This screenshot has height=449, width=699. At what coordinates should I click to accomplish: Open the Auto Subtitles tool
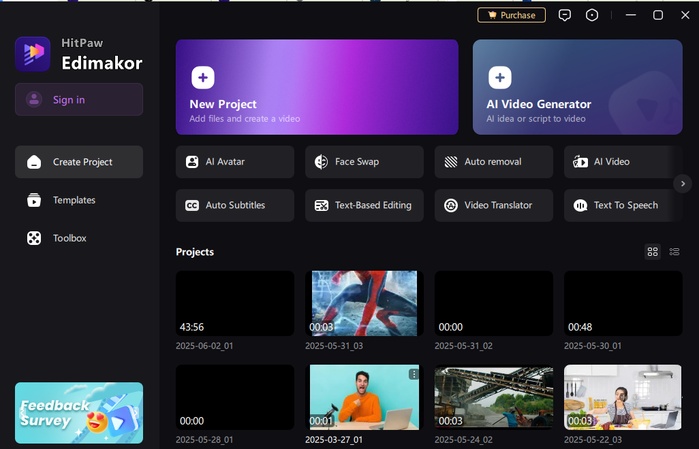point(235,205)
